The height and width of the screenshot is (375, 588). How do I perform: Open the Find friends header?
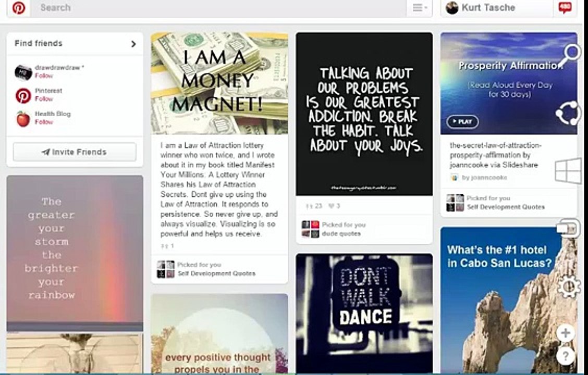click(75, 43)
